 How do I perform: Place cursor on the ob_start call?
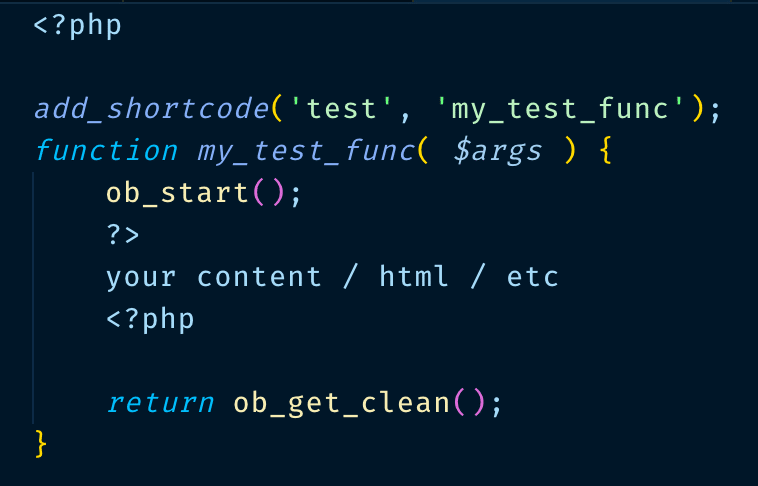(x=177, y=193)
